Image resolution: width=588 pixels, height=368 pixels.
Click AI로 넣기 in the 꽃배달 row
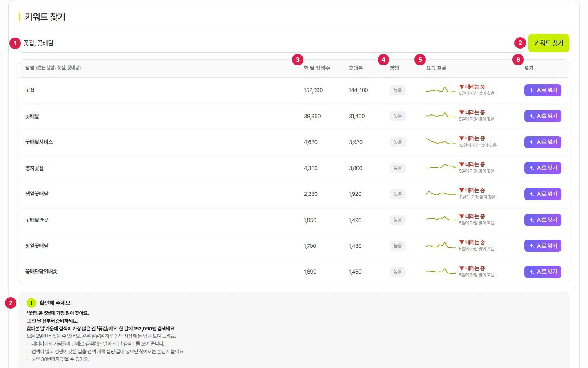543,116
